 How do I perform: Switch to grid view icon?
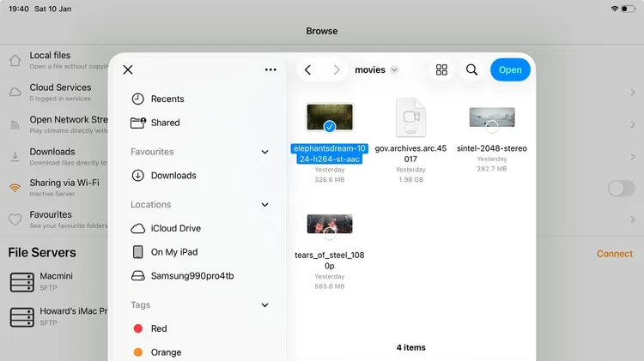[441, 69]
